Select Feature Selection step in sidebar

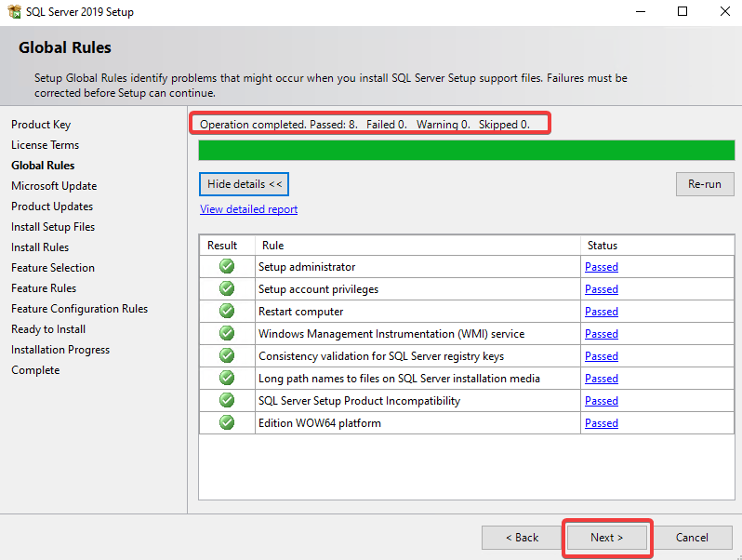(x=53, y=268)
